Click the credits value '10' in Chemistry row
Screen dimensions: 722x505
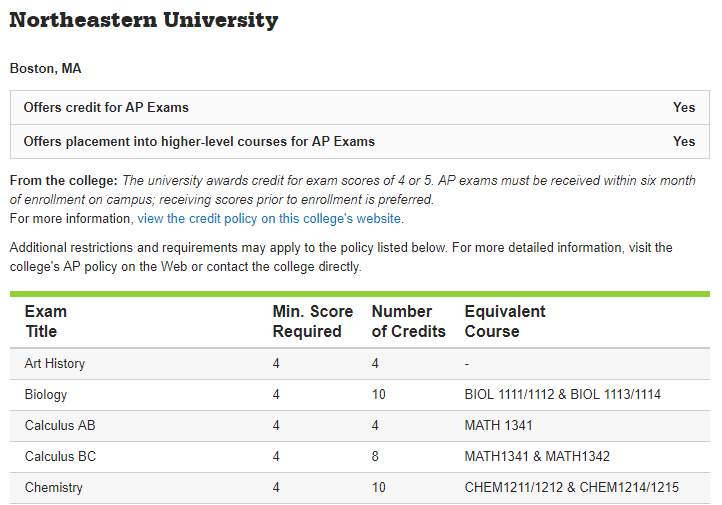coord(378,488)
